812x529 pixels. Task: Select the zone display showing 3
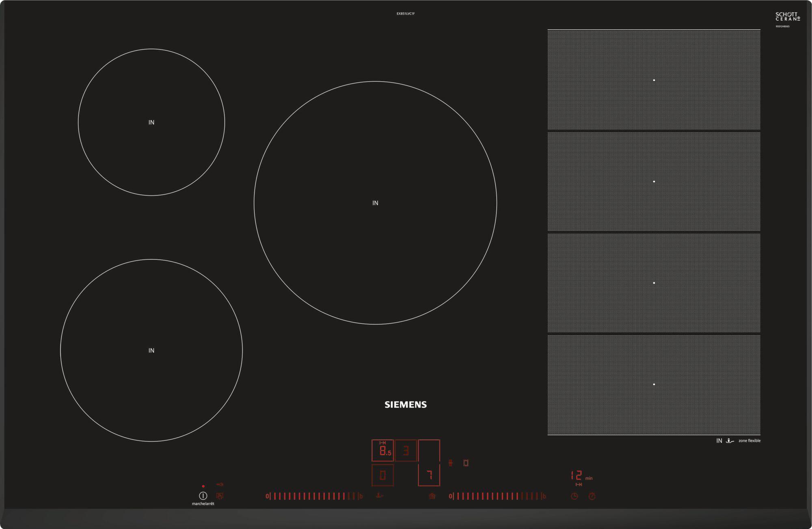[x=406, y=451]
